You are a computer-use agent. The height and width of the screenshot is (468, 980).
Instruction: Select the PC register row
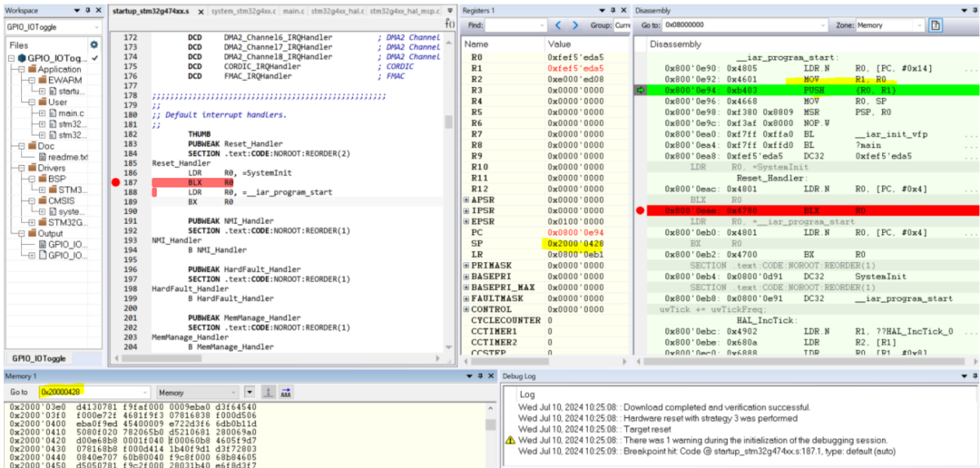pos(545,232)
